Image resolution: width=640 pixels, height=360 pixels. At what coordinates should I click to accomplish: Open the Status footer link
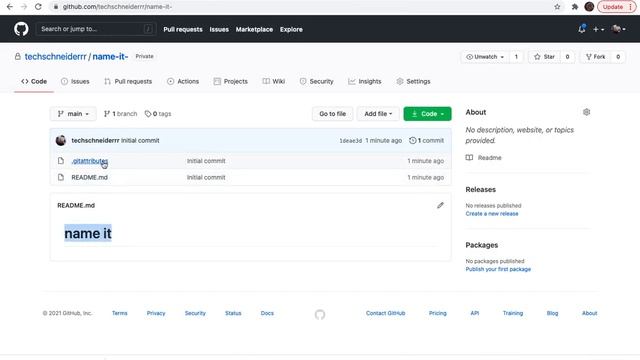(233, 313)
